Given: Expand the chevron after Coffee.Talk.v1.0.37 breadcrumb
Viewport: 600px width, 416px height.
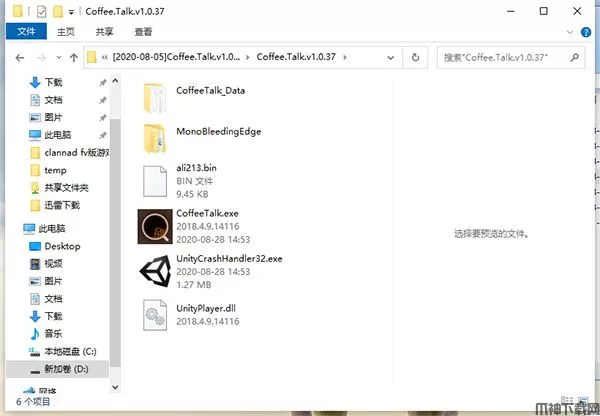Looking at the screenshot, I should [345, 57].
